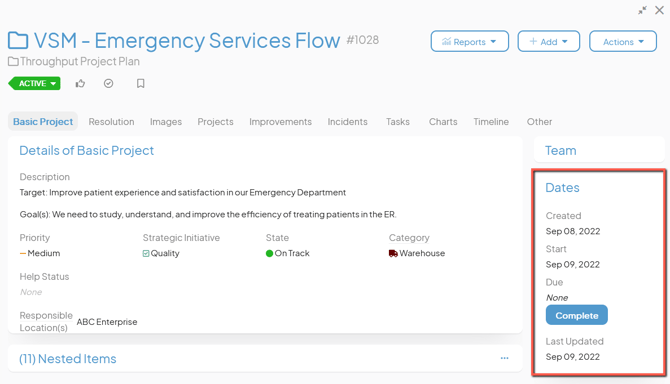Open the Nested Items three-dot menu
The image size is (670, 384).
(505, 358)
